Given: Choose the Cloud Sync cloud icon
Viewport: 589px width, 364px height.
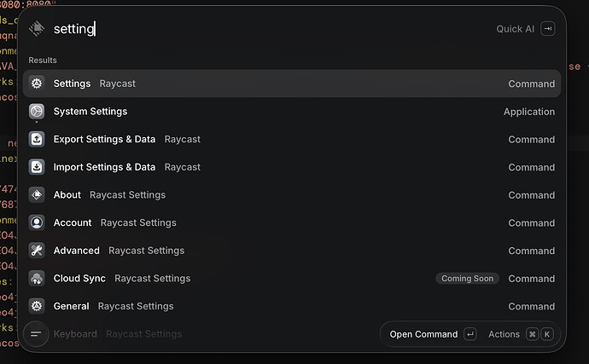Looking at the screenshot, I should pos(37,279).
